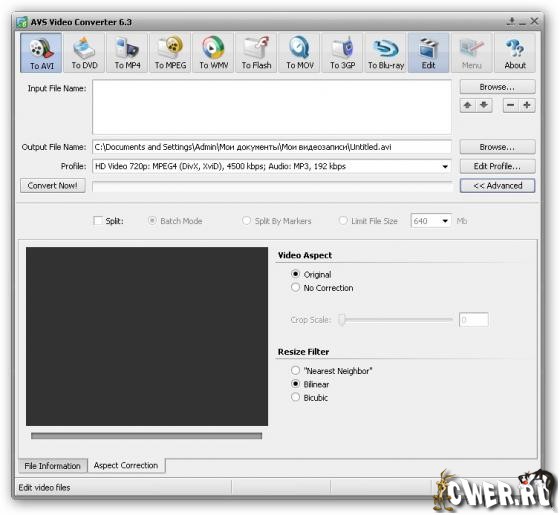
Task: Add input file with plus button
Action: tap(527, 105)
